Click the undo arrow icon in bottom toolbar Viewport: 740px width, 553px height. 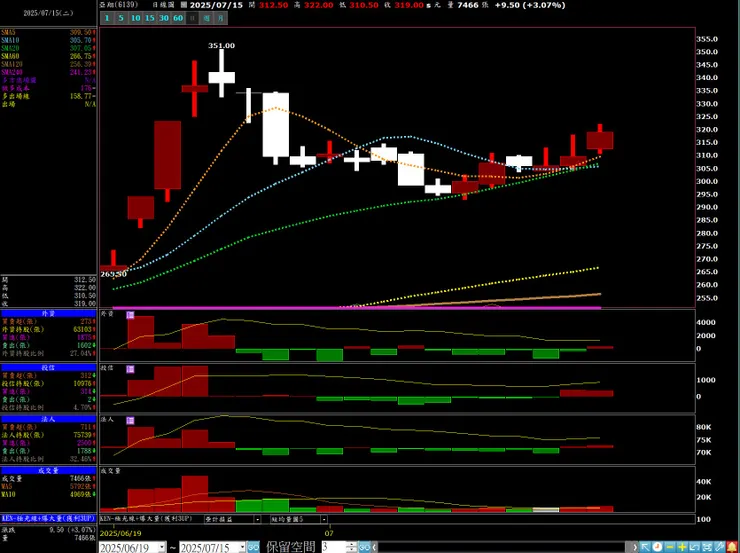(695, 547)
